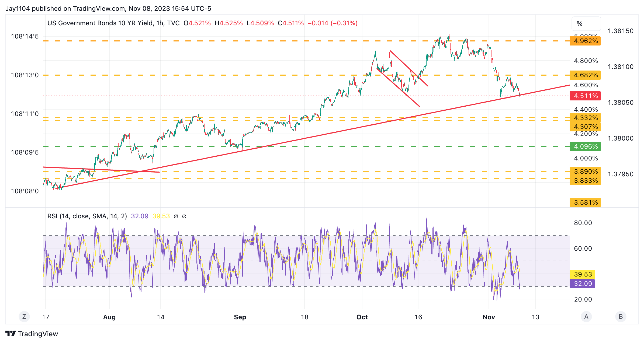
Task: Click the 108'08'0 left axis label
Action: click(25, 191)
